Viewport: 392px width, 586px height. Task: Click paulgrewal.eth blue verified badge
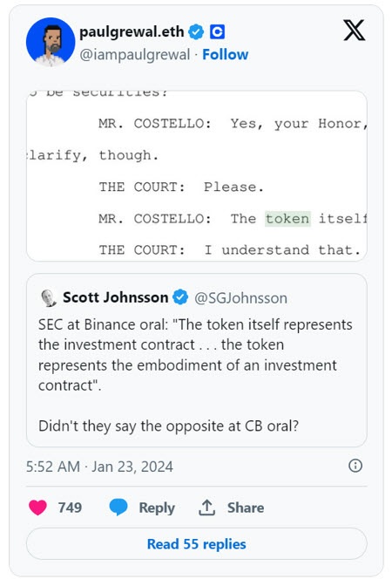196,31
